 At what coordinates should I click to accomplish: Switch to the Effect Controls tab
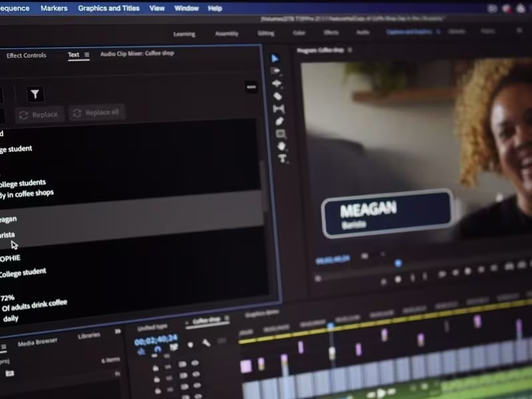coord(26,55)
